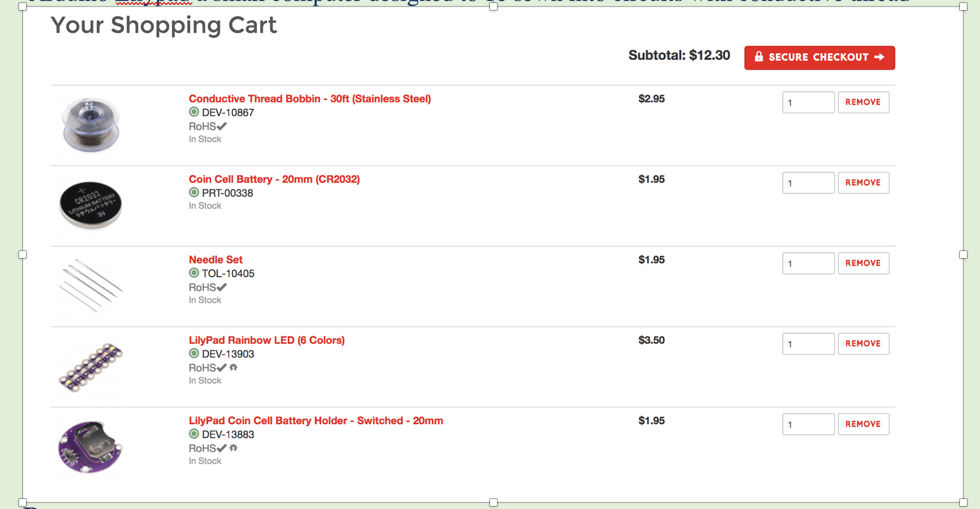Click green status icon beside DEV-10867
980x509 pixels.
[194, 112]
